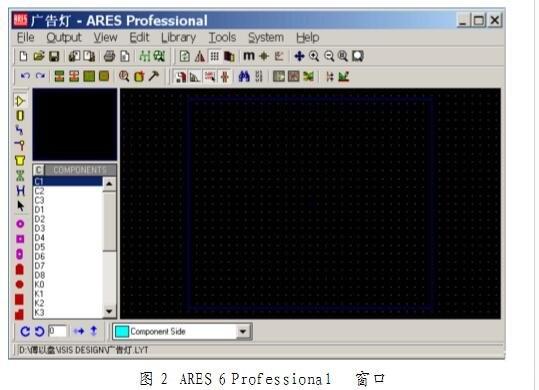Click the vertical mirror arrow icon
Screen dimensions: 539x390
click(x=94, y=331)
